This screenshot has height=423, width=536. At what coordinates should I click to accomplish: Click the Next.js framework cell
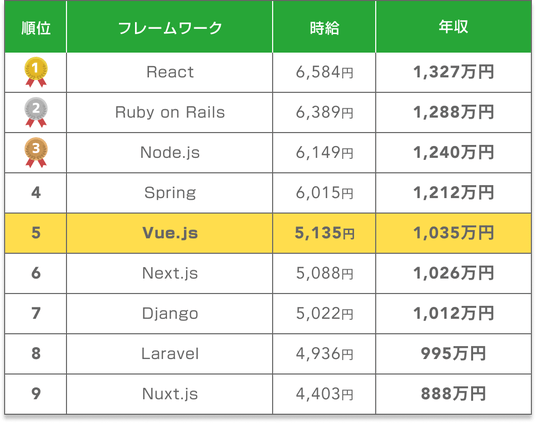click(170, 273)
